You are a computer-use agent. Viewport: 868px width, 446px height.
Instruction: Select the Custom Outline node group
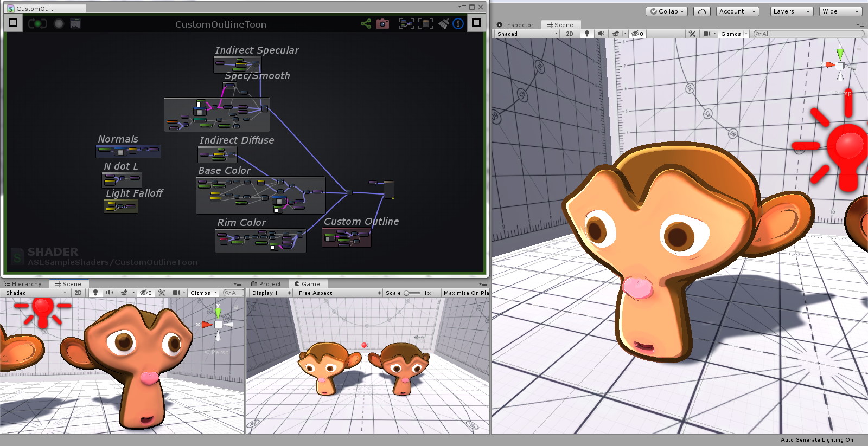pyautogui.click(x=347, y=237)
